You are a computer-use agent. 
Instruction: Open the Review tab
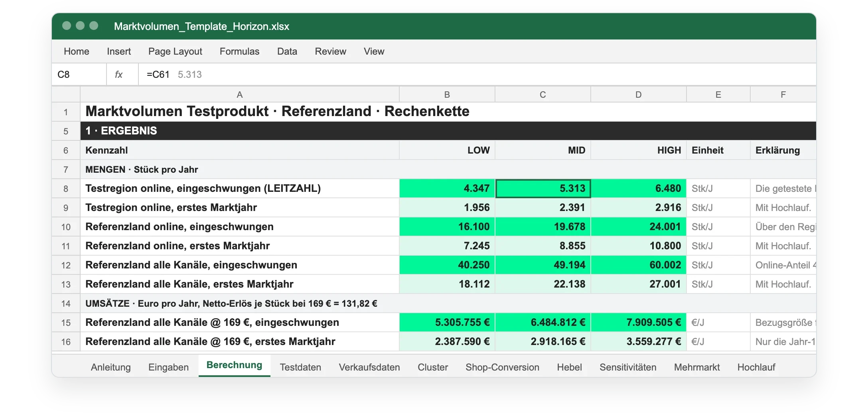click(x=330, y=51)
